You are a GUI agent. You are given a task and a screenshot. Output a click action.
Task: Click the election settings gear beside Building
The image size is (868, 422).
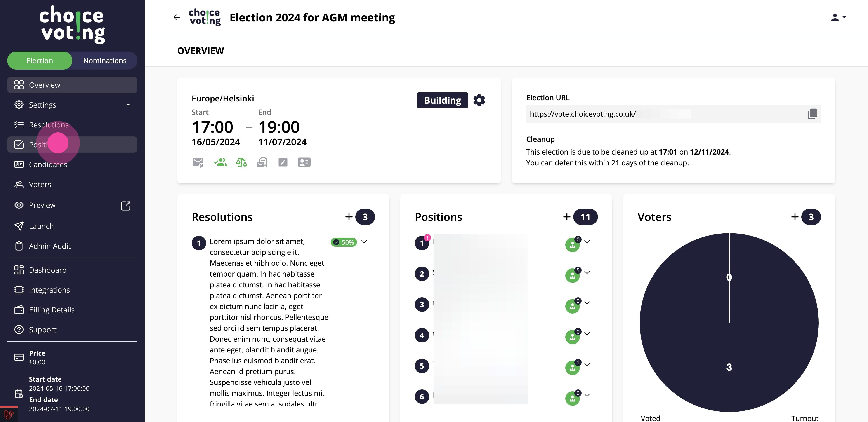coord(479,100)
